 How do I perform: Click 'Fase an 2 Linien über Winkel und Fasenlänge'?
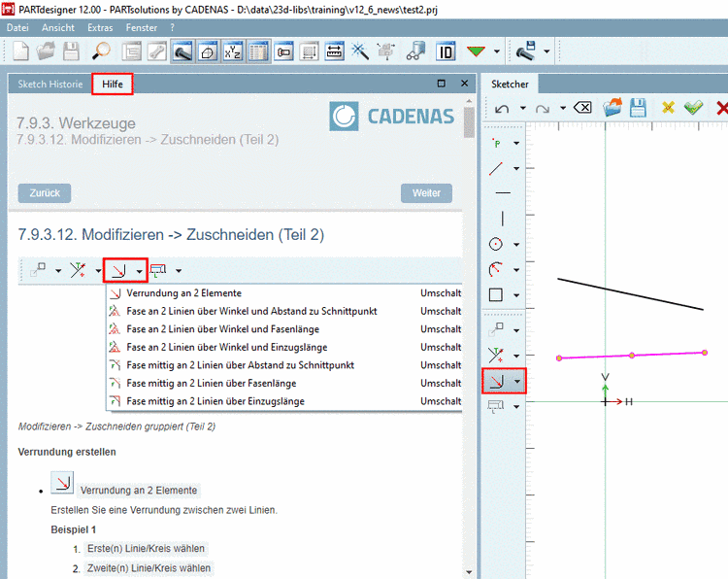223,329
